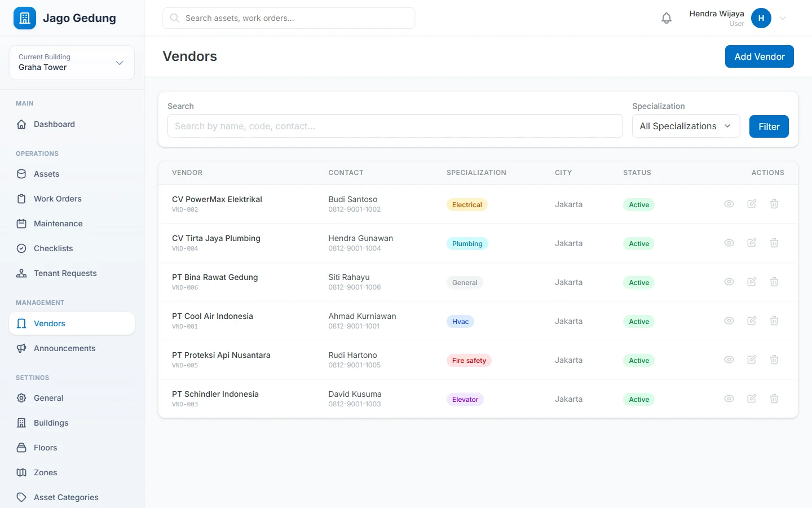This screenshot has height=508, width=812.
Task: Edit PT Proteksi Api Nusantara vendor
Action: coord(752,360)
